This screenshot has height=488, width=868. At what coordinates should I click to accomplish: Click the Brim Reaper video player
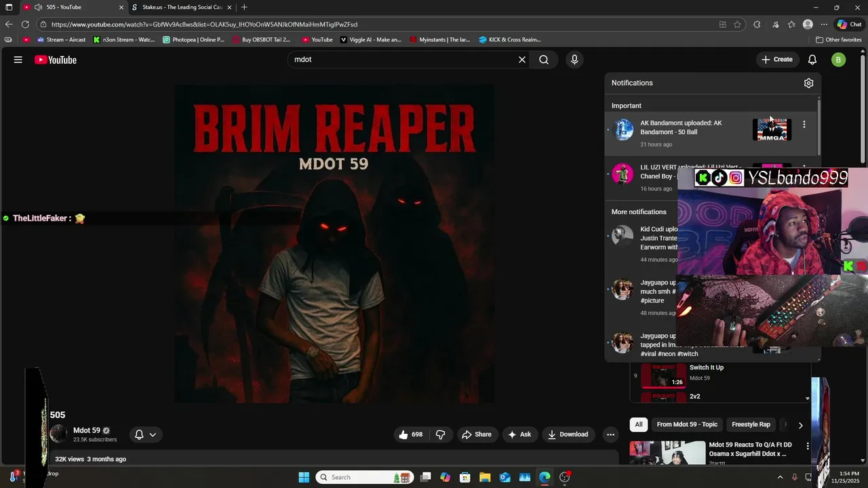(x=334, y=243)
